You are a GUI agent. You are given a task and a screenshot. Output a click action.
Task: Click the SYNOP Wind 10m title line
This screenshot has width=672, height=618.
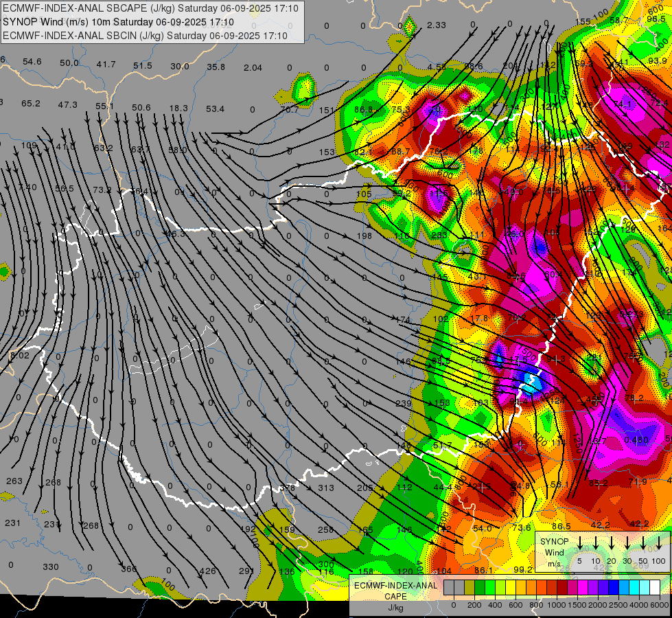(x=118, y=22)
